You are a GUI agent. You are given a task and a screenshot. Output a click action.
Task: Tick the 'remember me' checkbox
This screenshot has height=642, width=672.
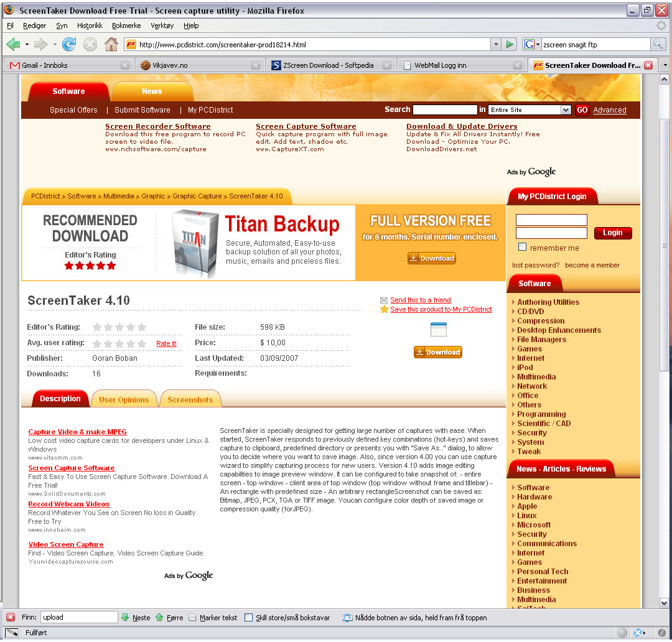(522, 247)
